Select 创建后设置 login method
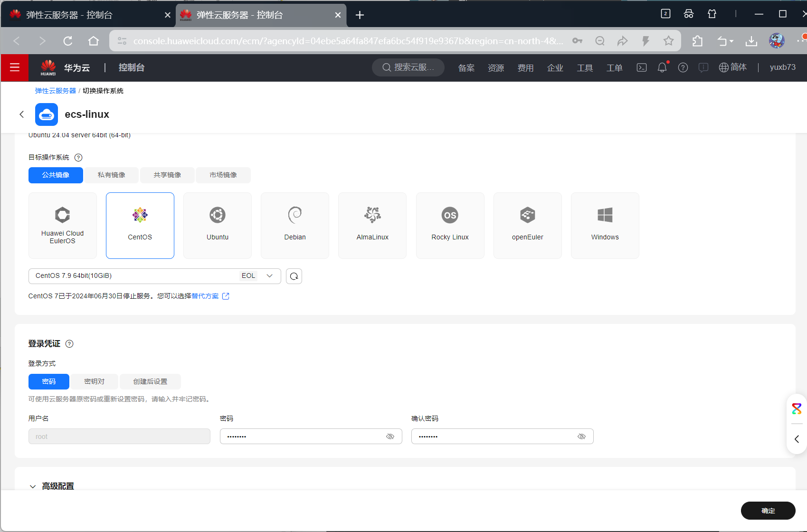The height and width of the screenshot is (532, 807). (x=150, y=381)
